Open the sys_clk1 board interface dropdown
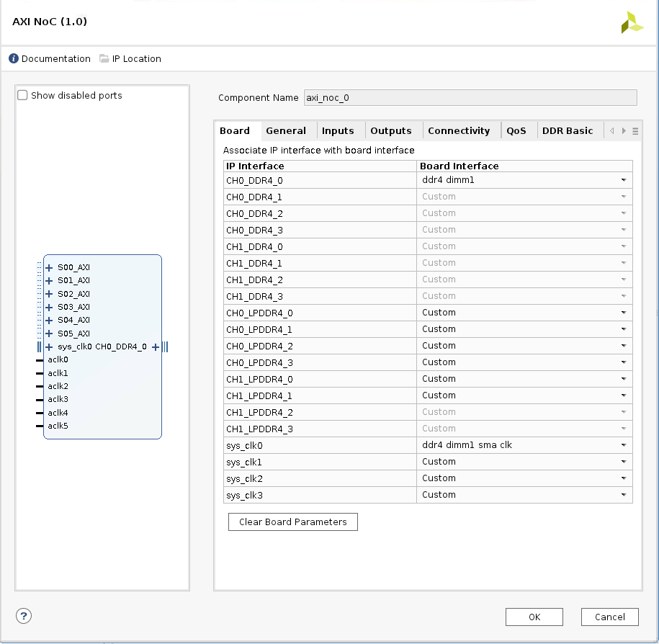 point(524,462)
